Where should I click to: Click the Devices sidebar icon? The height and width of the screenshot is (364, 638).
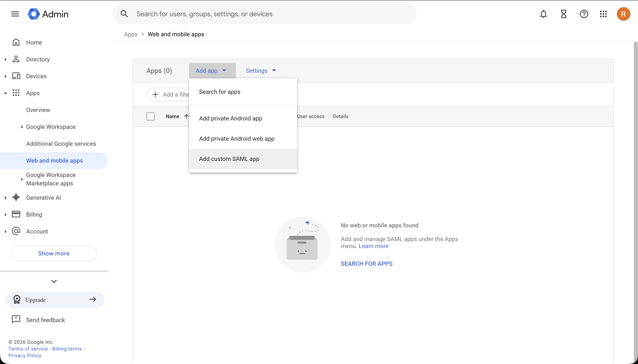pos(16,76)
